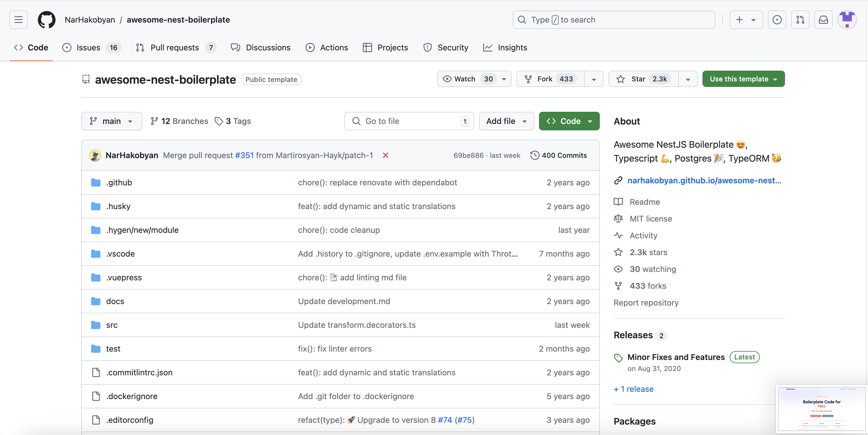
Task: Open commit 'fix(): fix linter errors'
Action: 334,349
